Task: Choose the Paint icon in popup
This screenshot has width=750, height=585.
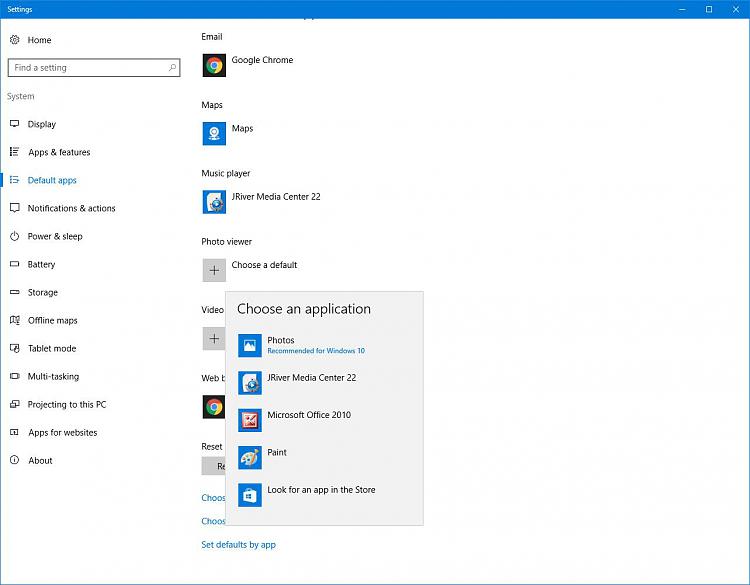Action: [x=250, y=457]
